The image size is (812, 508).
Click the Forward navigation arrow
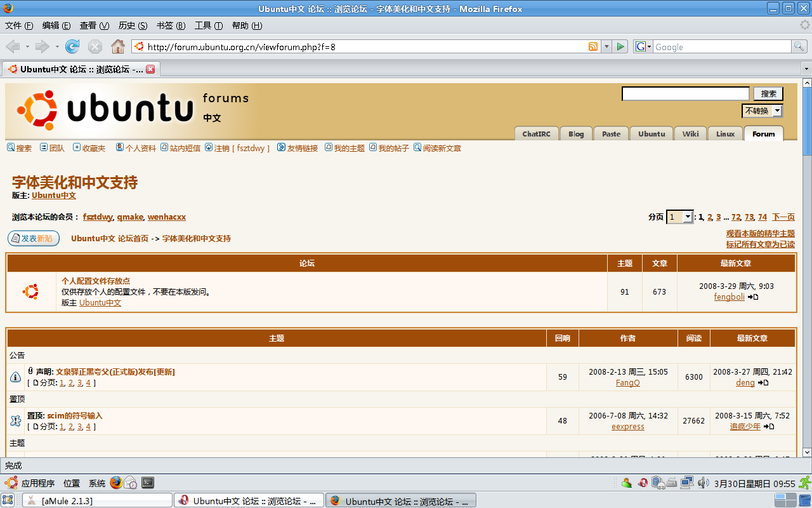tap(42, 46)
